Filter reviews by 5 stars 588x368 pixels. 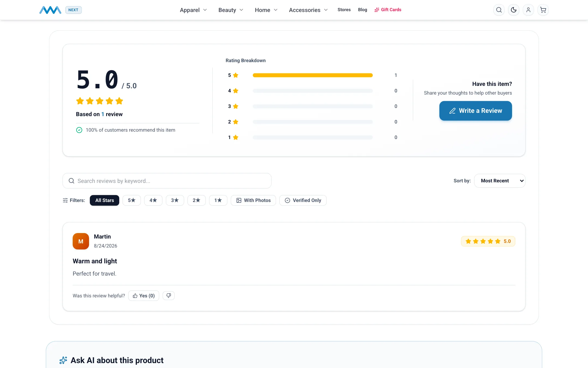click(132, 200)
